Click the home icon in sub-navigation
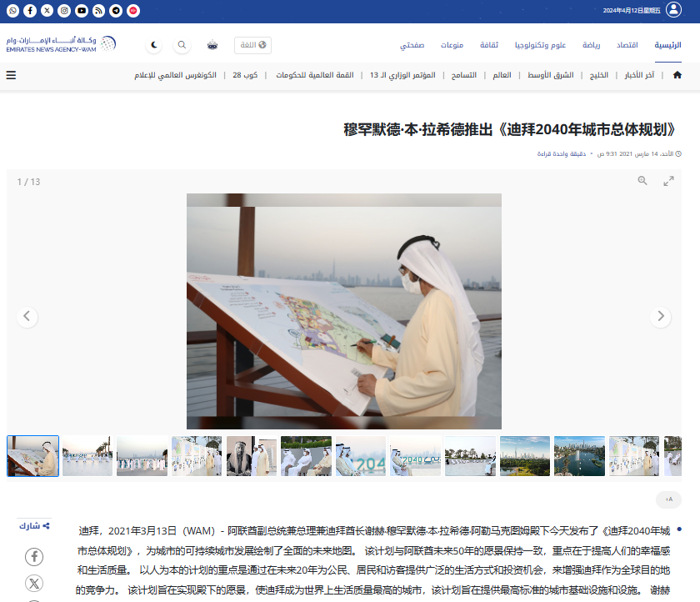Viewport: 700px width, 602px height. (677, 75)
